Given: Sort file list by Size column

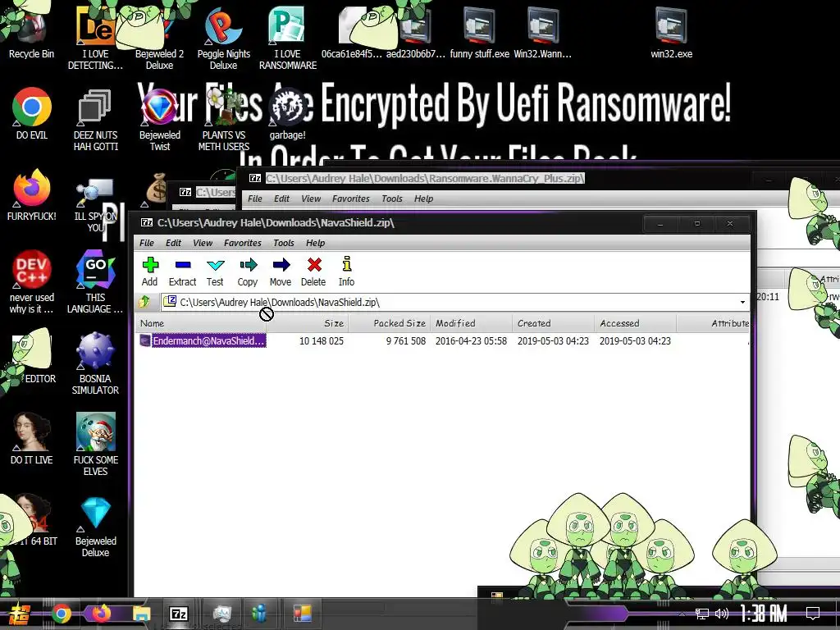Looking at the screenshot, I should point(308,323).
